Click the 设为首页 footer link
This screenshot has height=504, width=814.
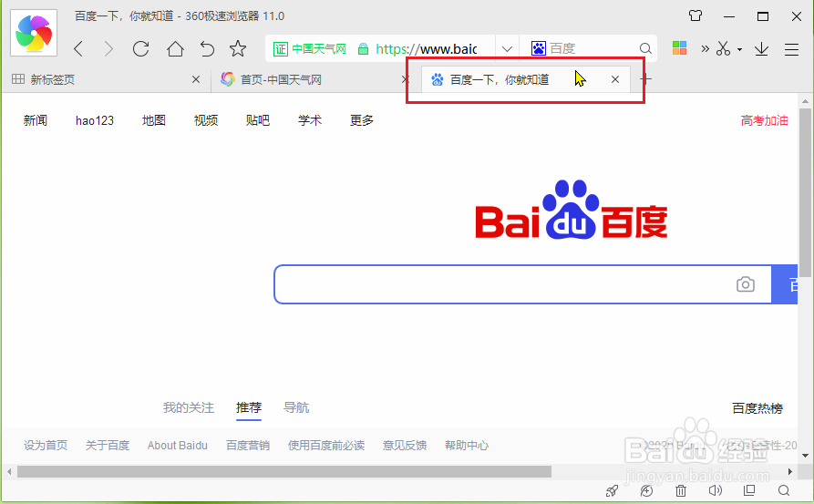coord(46,446)
